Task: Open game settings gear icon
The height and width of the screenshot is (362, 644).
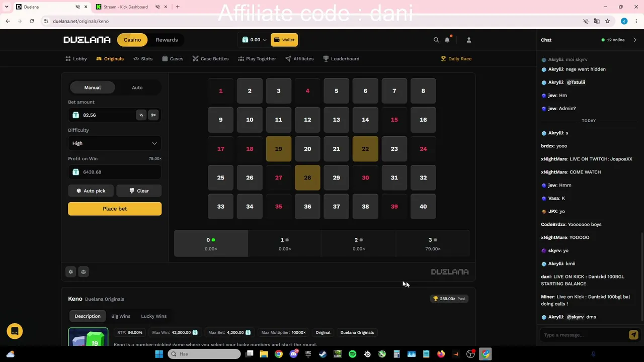Action: pos(70,271)
